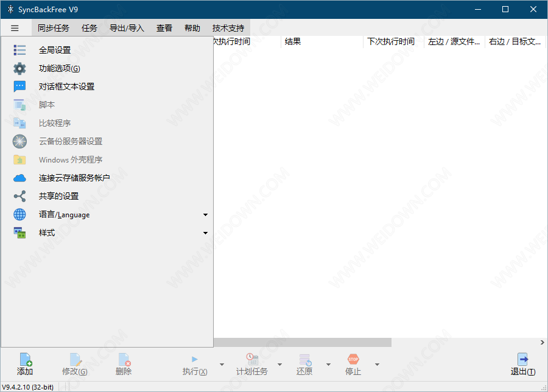
Task: Click the 全局设置 list icon
Action: [x=19, y=50]
